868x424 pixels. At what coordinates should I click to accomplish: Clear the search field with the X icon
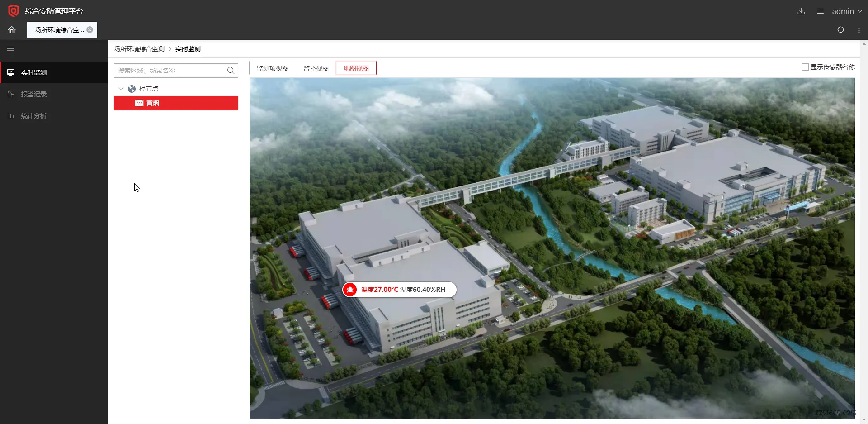(90, 29)
